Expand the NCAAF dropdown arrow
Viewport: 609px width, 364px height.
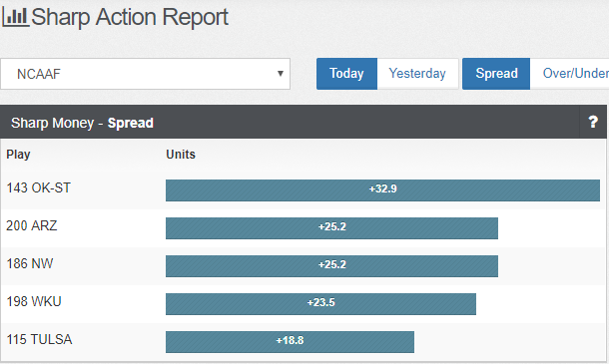pyautogui.click(x=280, y=74)
